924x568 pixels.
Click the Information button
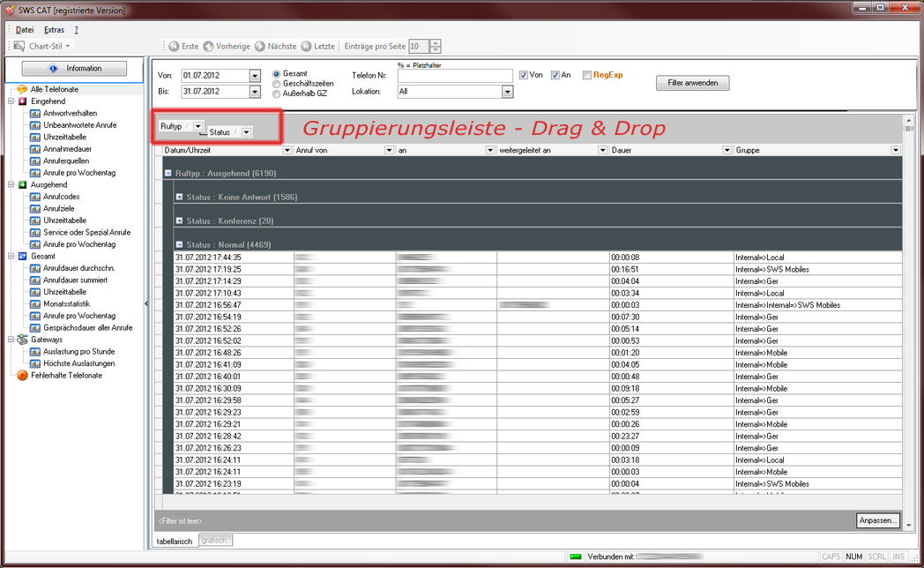(74, 68)
